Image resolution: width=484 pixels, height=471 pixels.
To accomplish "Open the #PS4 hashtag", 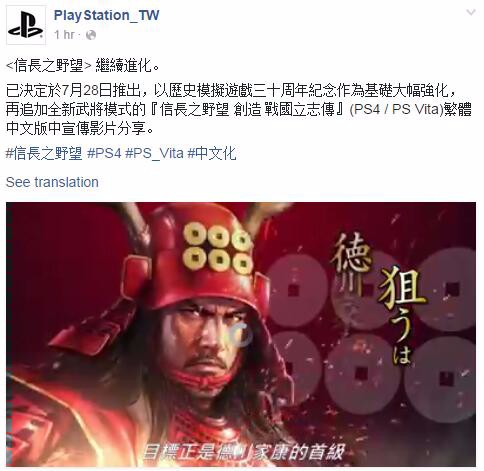I will pyautogui.click(x=104, y=153).
